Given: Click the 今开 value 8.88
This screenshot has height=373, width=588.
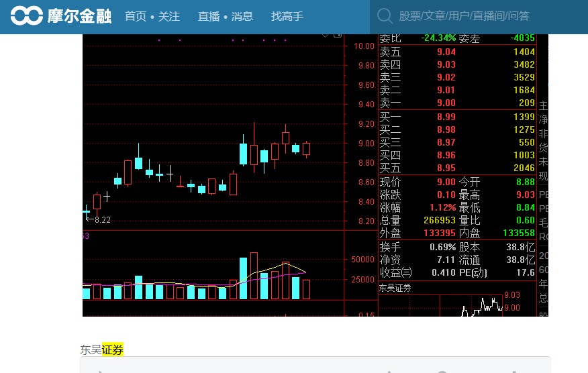Looking at the screenshot, I should pyautogui.click(x=526, y=182).
